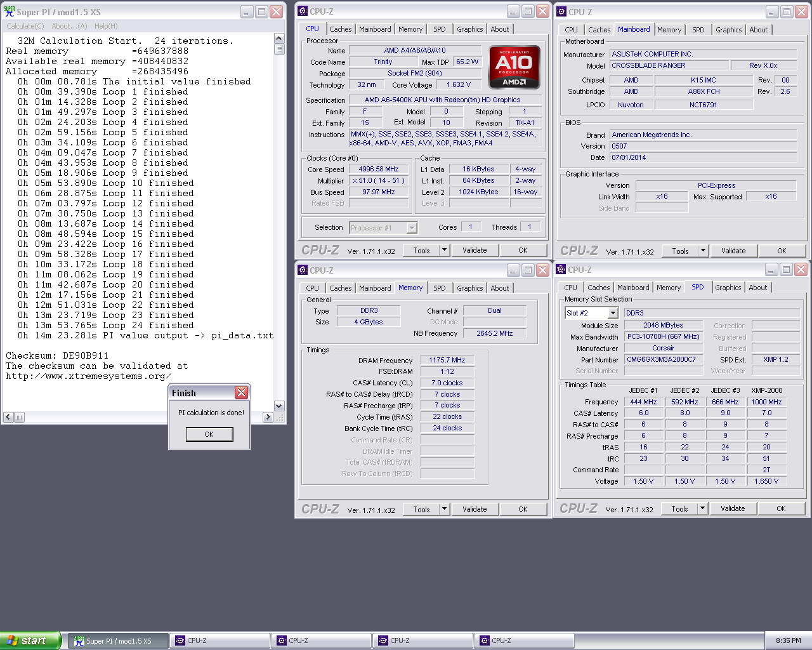
Task: Click the DRAM Frequency 1175.7 MHz field
Action: pos(447,360)
